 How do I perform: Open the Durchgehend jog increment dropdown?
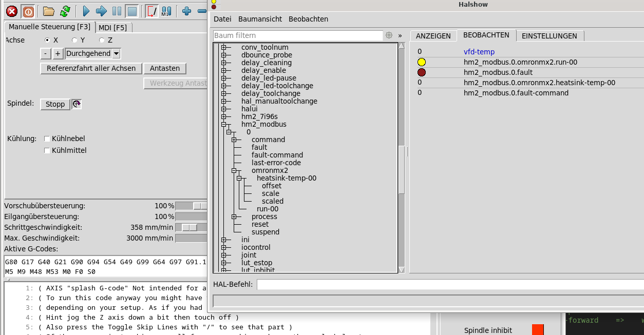[116, 53]
